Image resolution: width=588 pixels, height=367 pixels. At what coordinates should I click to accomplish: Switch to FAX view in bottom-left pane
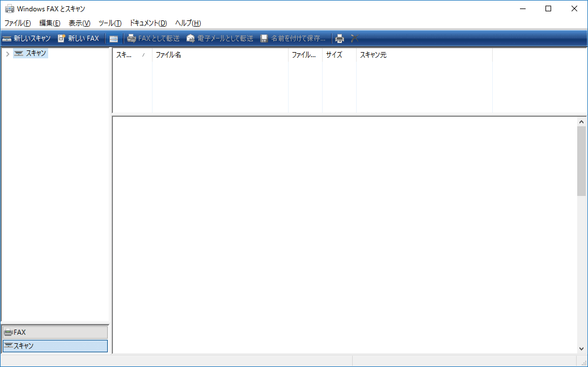pos(55,332)
